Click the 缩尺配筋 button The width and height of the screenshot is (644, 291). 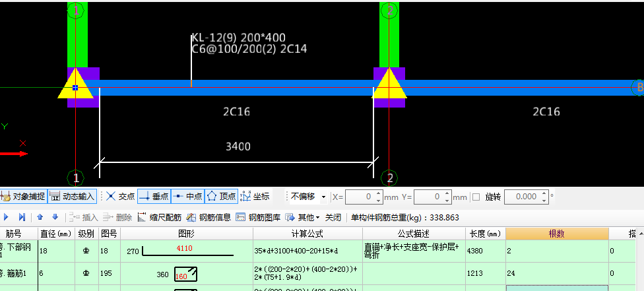160,218
